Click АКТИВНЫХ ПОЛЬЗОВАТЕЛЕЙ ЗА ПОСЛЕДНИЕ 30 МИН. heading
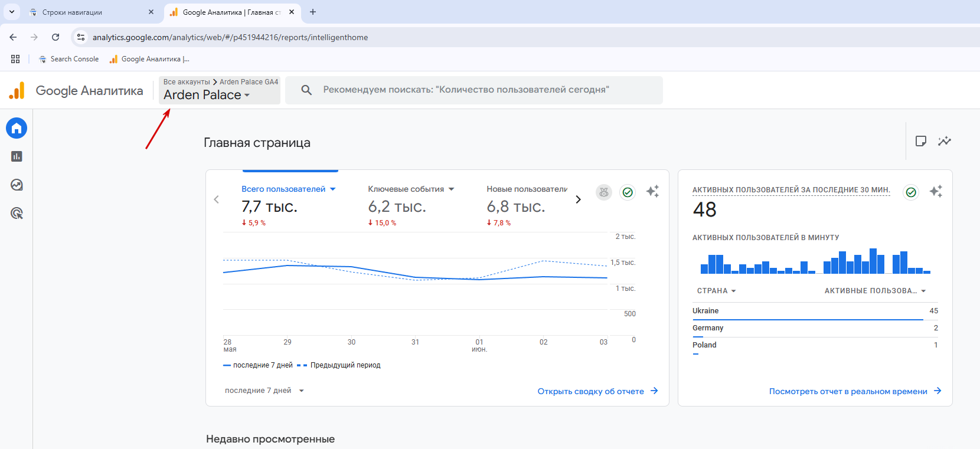Screen dimensions: 980x449 tap(791, 190)
